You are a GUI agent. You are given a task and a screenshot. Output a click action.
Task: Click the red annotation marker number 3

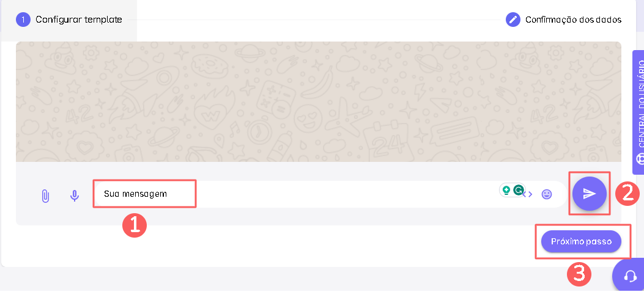[x=578, y=274]
